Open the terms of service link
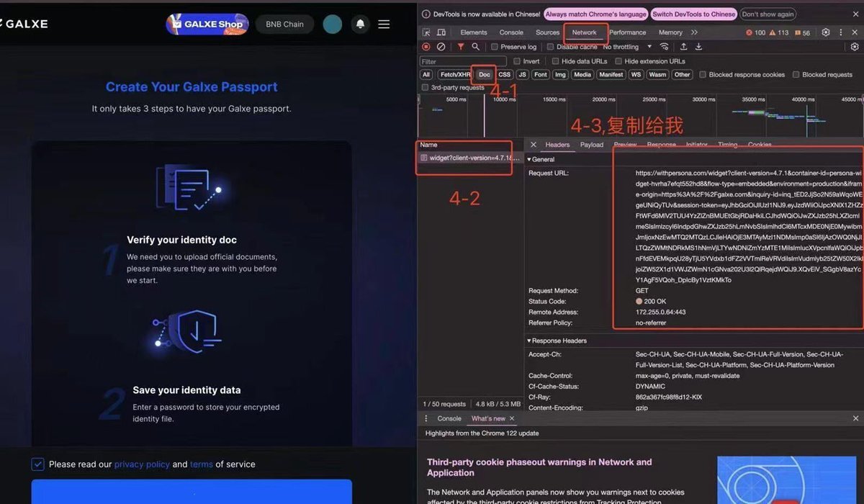This screenshot has width=864, height=504. (202, 464)
